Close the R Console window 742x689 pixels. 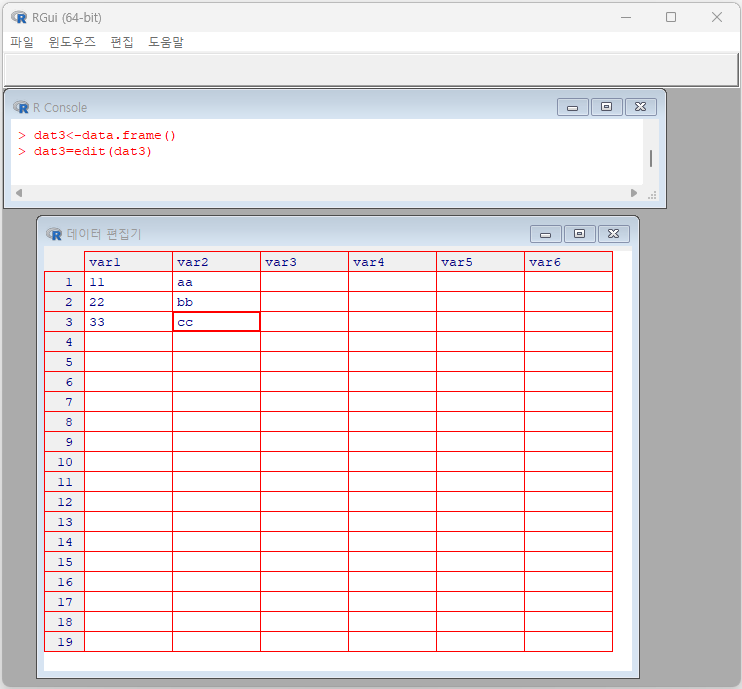[x=641, y=107]
